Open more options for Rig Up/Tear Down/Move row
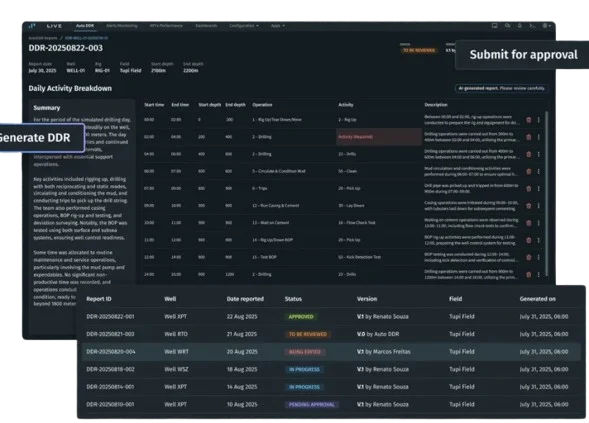The height and width of the screenshot is (423, 589). click(x=539, y=120)
